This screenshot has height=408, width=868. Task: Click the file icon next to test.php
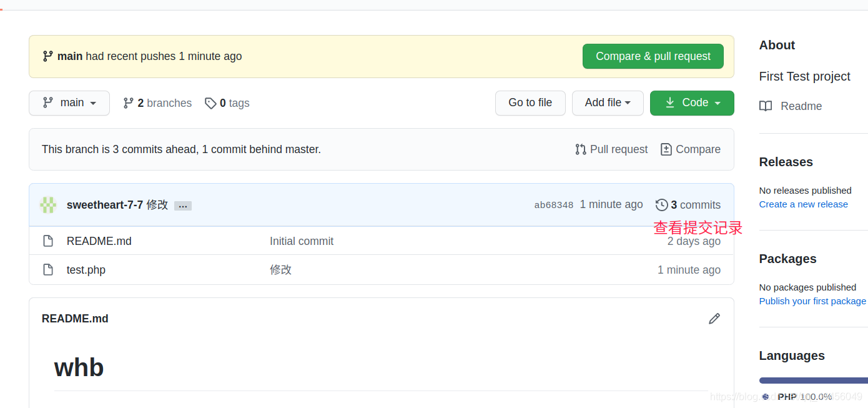pyautogui.click(x=48, y=270)
